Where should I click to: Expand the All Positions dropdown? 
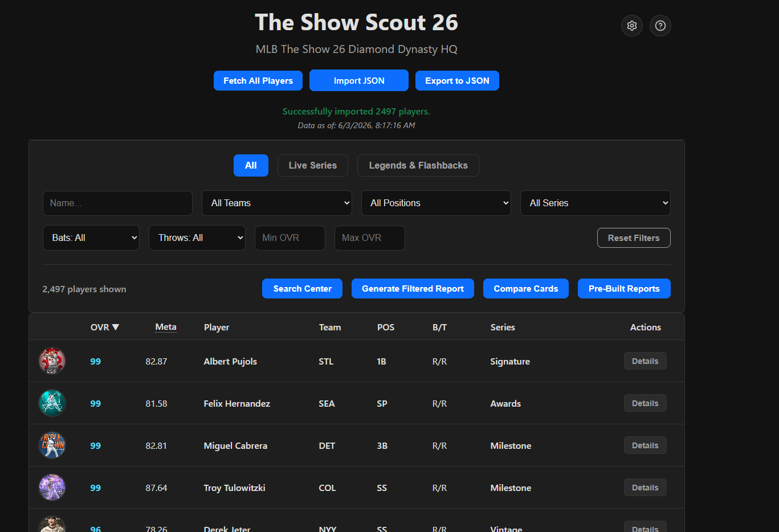pos(436,203)
